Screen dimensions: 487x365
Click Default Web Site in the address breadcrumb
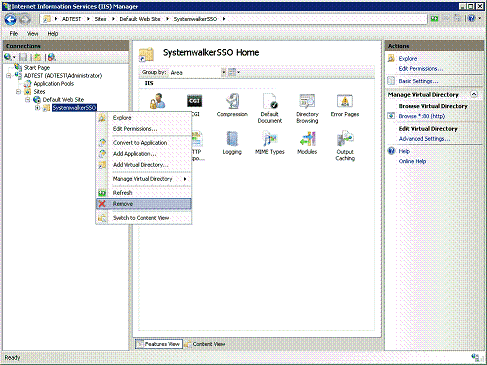pos(140,19)
